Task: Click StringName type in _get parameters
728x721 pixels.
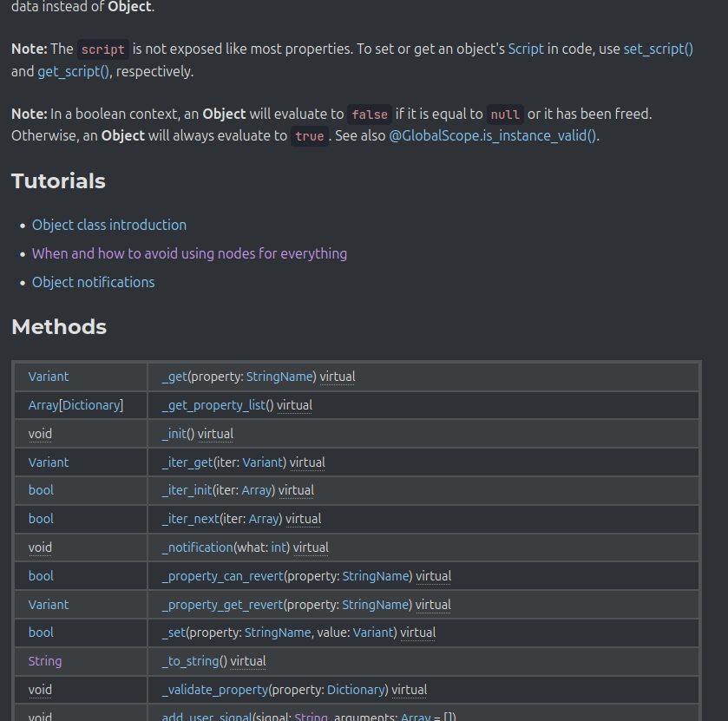Action: tap(279, 377)
